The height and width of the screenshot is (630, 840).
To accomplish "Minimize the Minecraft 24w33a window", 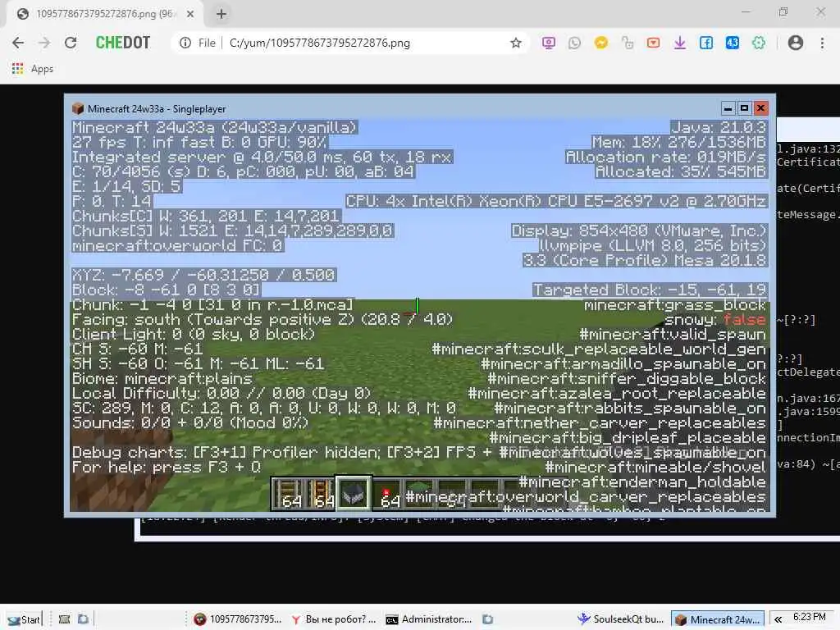I will tap(728, 108).
